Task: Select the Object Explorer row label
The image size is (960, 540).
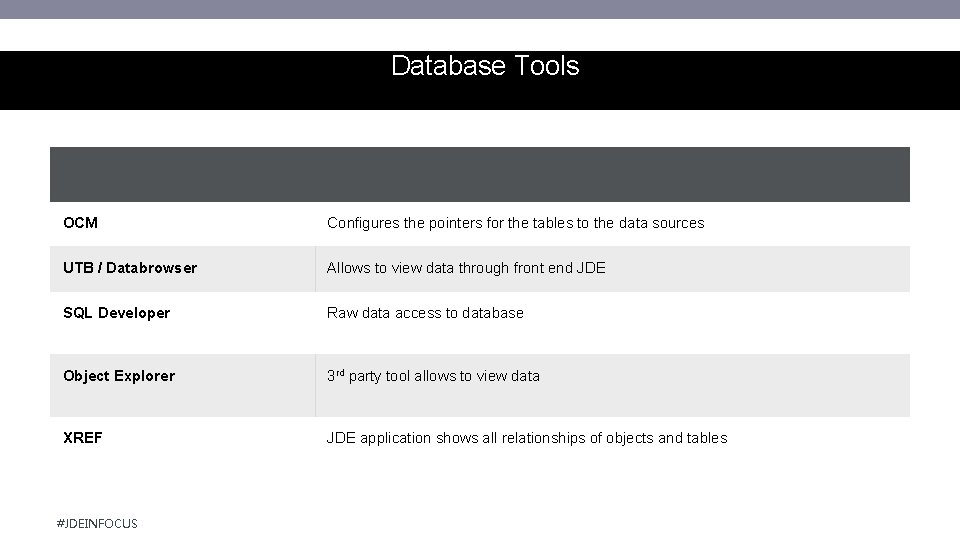Action: (x=119, y=376)
